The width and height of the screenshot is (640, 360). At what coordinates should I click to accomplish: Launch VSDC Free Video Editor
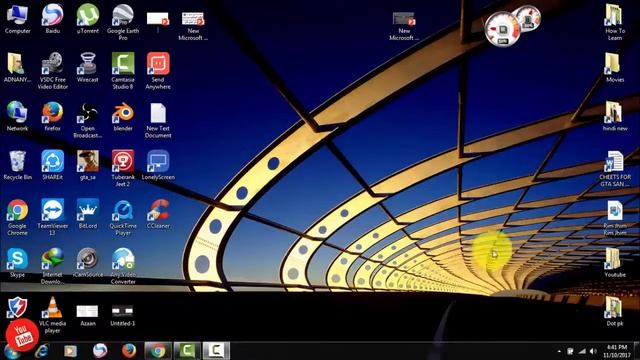coord(53,71)
